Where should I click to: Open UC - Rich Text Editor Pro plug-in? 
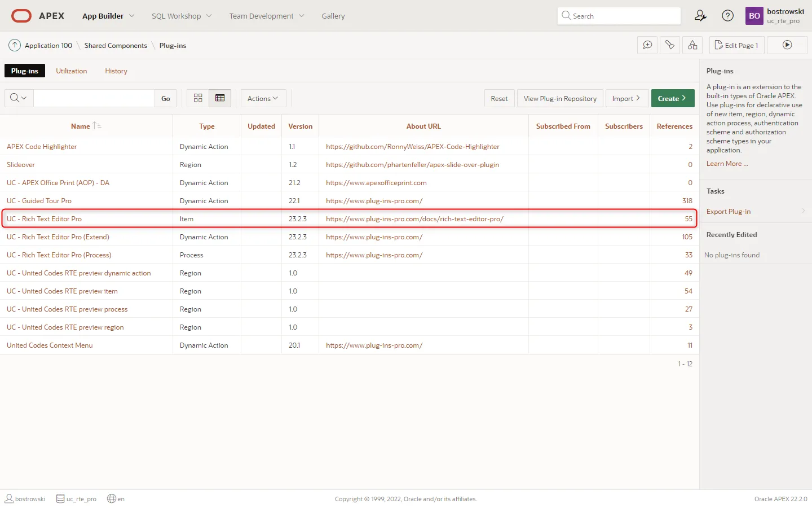click(44, 219)
